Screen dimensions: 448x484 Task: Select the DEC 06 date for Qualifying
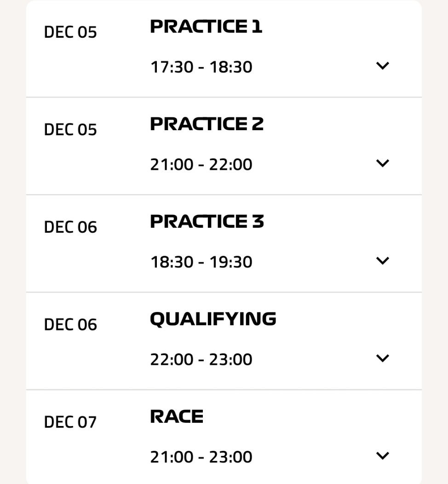[70, 324]
